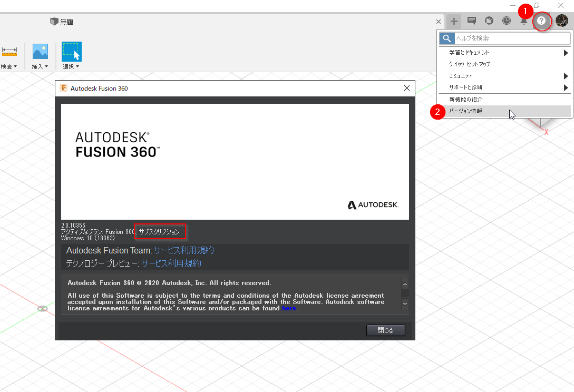This screenshot has height=392, width=574.
Task: Expand the 検査 dropdown arrow
Action: (x=14, y=66)
